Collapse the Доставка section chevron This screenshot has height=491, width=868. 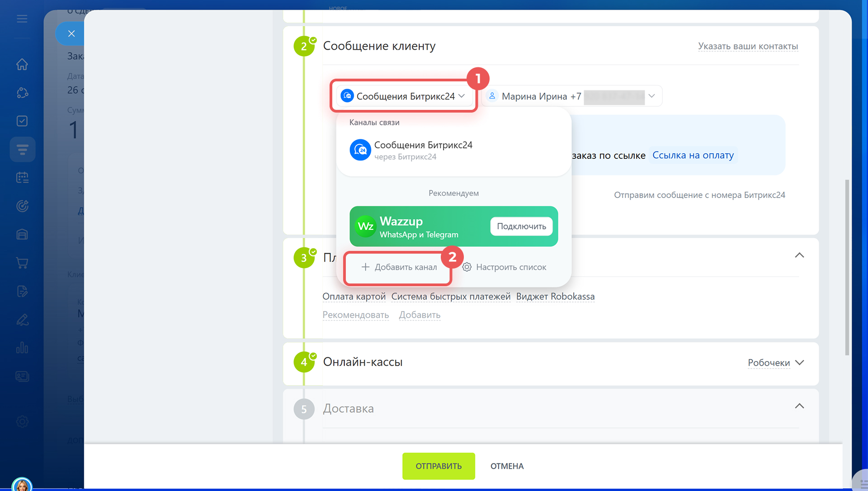pyautogui.click(x=799, y=406)
